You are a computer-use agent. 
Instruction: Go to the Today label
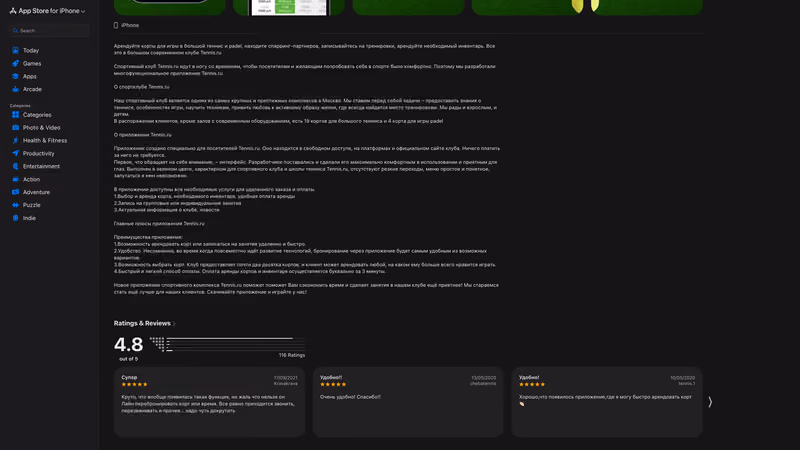(31, 51)
